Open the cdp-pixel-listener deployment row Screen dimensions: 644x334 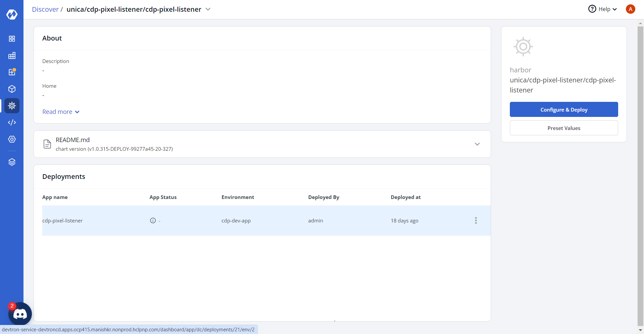(x=62, y=221)
